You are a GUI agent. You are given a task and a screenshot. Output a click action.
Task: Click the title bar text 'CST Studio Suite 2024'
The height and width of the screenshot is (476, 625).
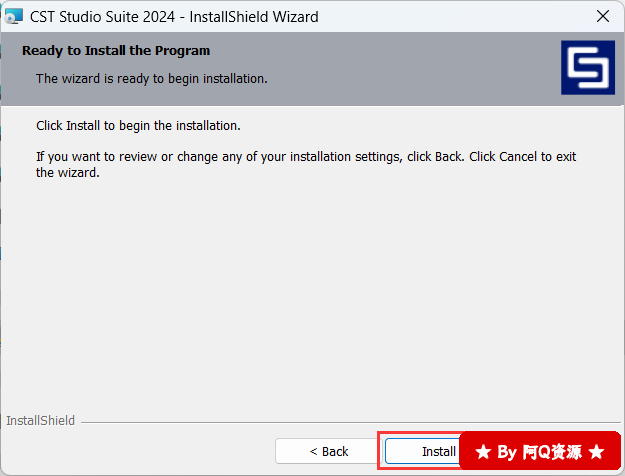[102, 17]
